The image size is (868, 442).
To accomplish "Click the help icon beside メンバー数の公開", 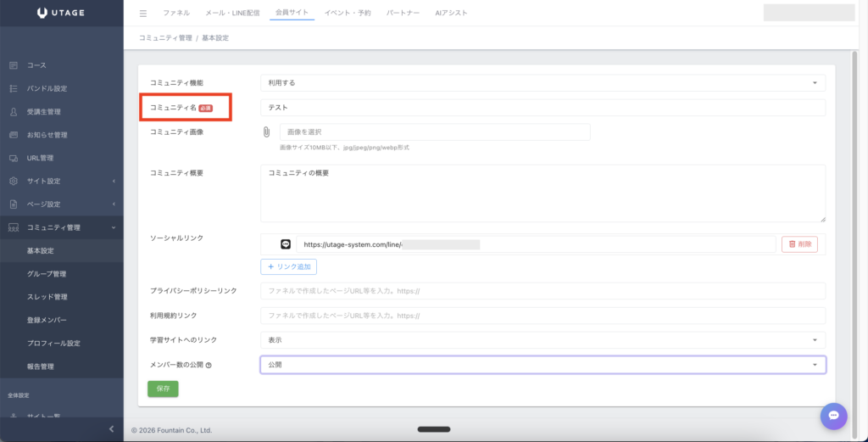I will [209, 366].
